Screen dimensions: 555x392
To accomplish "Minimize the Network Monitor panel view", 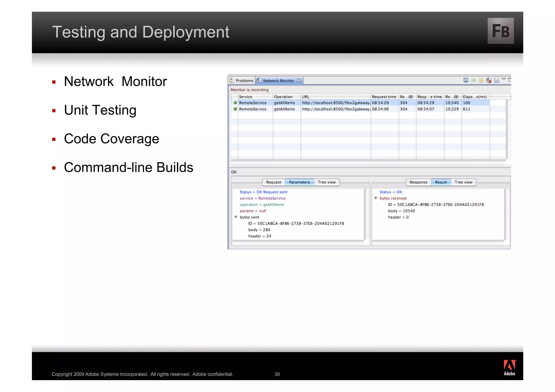I will pyautogui.click(x=504, y=79).
